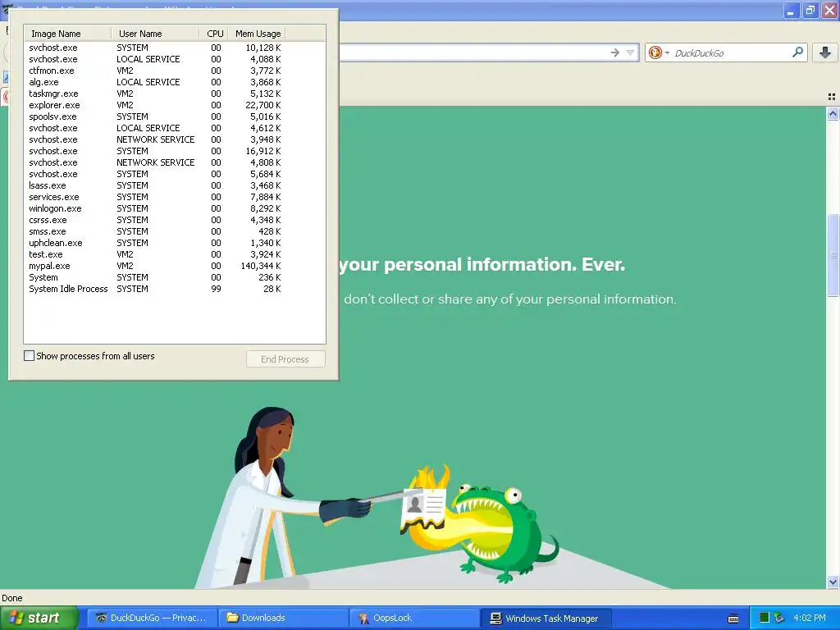This screenshot has width=840, height=630.
Task: Open the browser Downloads arrow button
Action: pos(825,52)
